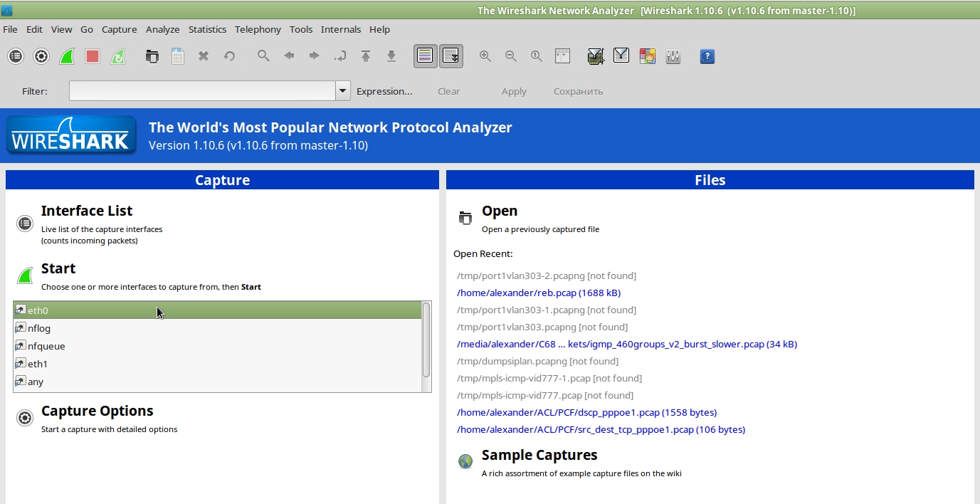This screenshot has width=980, height=504.
Task: Click the find packet magnifier icon
Action: point(263,56)
